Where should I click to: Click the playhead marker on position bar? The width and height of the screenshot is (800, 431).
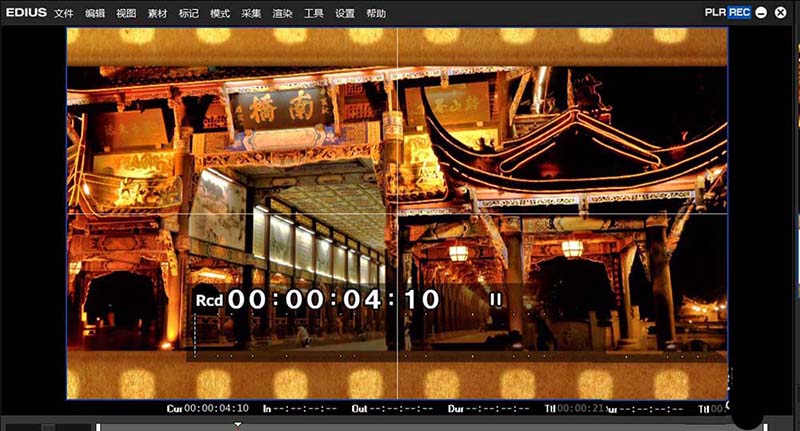(237, 424)
